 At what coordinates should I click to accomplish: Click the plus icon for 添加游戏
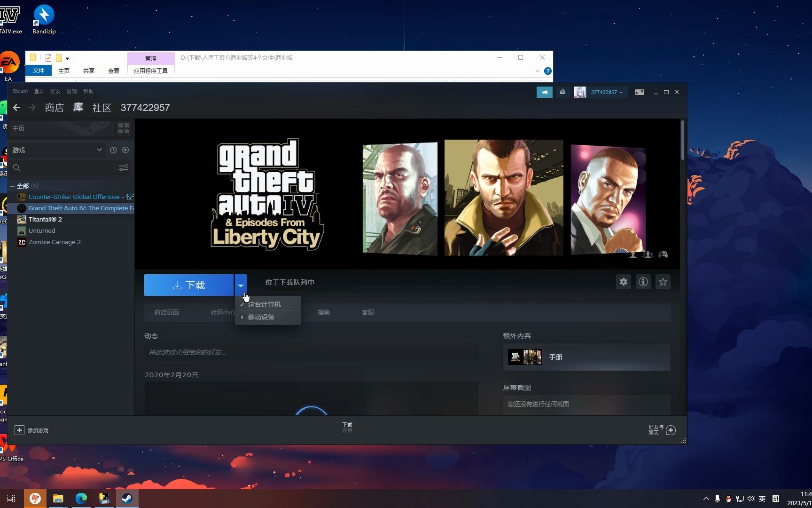(19, 430)
